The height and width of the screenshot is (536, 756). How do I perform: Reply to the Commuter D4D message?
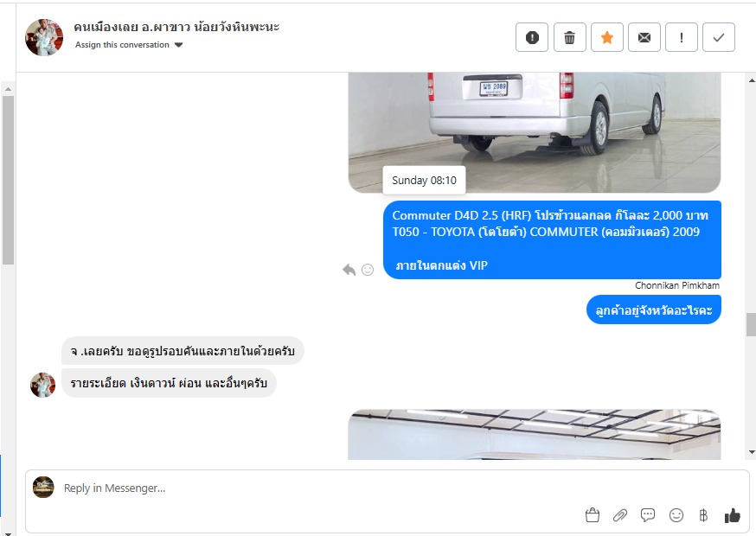pos(349,270)
